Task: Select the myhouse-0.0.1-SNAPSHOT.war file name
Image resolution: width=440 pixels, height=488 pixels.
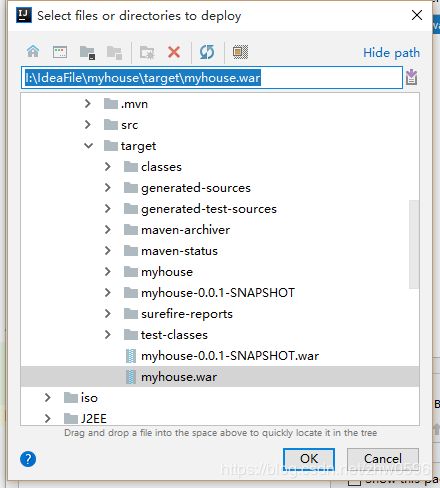Action: tap(230, 356)
